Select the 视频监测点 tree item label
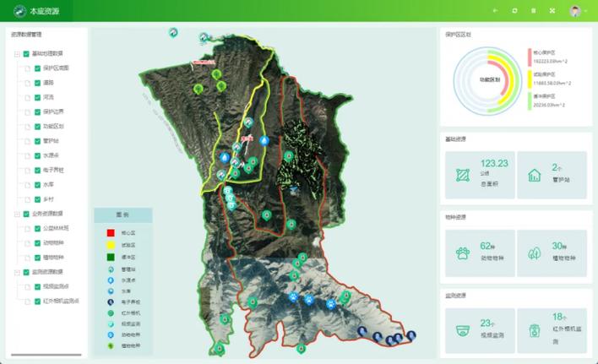Image resolution: width=598 pixels, height=364 pixels. 56,286
